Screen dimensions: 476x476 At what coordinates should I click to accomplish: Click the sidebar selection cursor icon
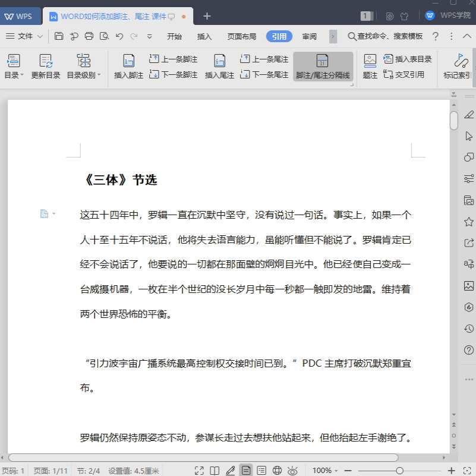(469, 136)
